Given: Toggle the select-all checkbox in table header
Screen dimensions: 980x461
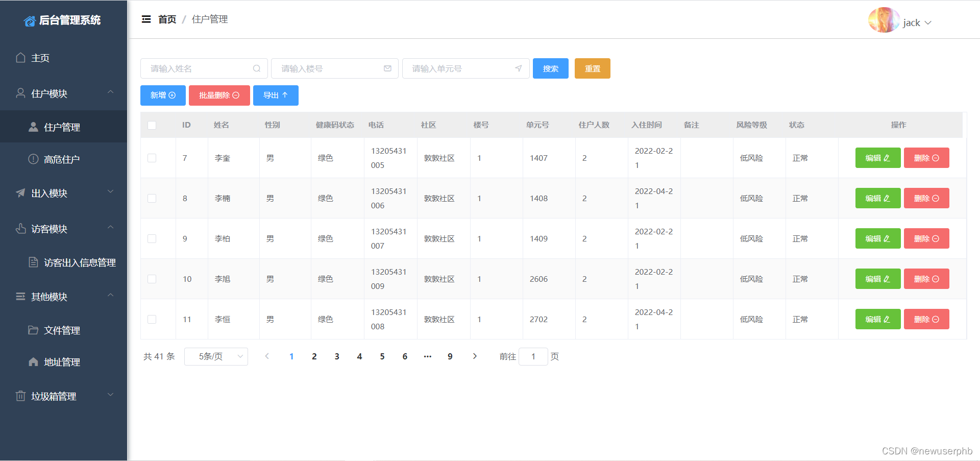Looking at the screenshot, I should [x=152, y=125].
